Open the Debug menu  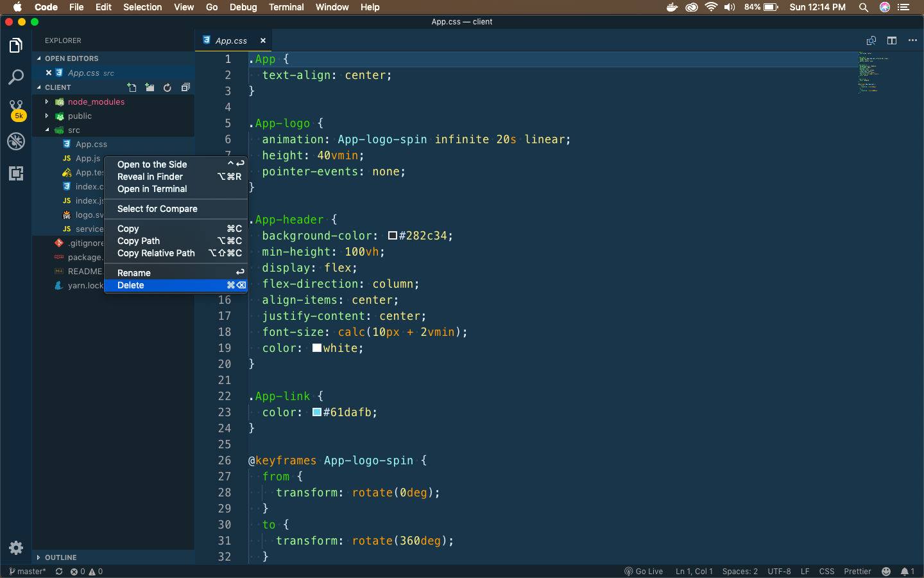tap(243, 7)
